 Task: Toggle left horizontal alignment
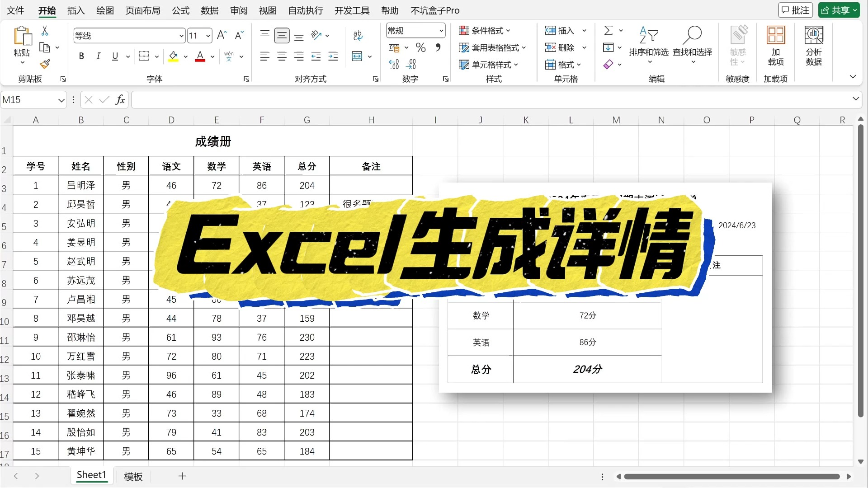coord(265,56)
